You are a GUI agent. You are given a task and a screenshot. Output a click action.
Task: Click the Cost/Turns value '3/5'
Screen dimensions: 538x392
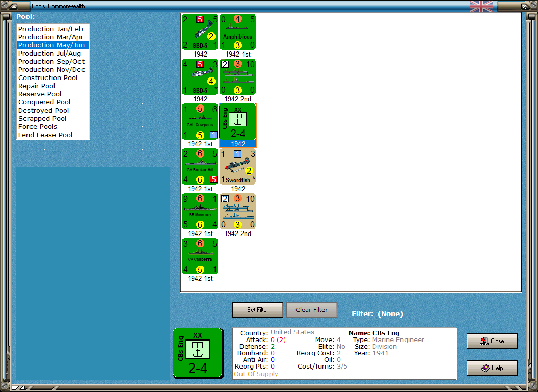pyautogui.click(x=342, y=367)
